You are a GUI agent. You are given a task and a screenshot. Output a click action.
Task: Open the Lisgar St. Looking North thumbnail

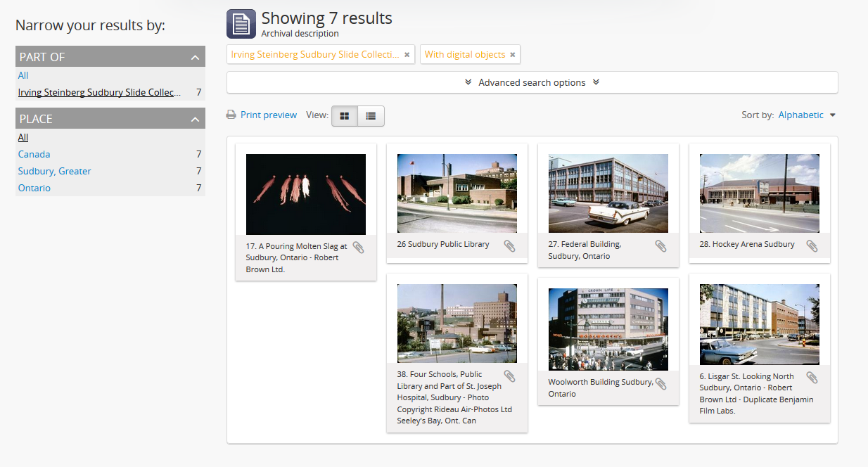(759, 324)
